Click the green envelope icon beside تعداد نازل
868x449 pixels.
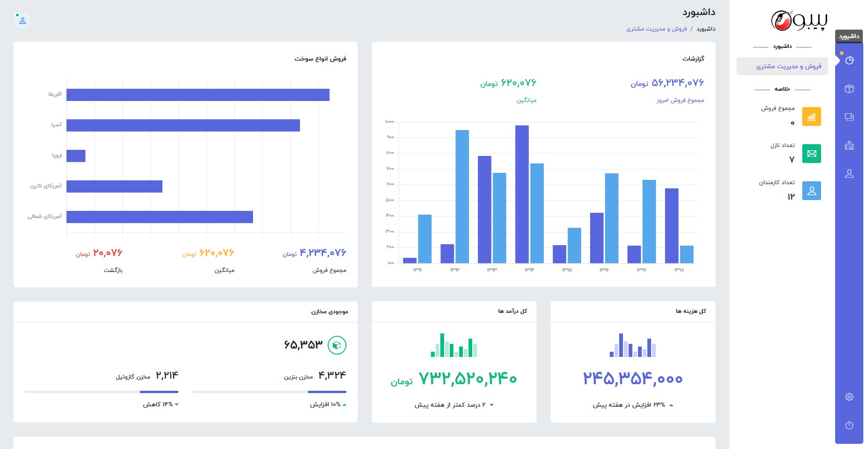811,154
